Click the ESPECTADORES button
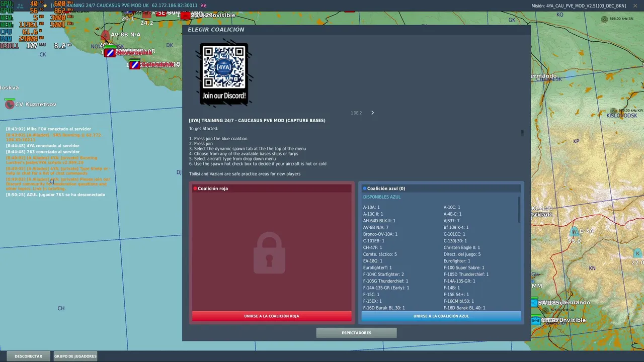 coord(356,333)
